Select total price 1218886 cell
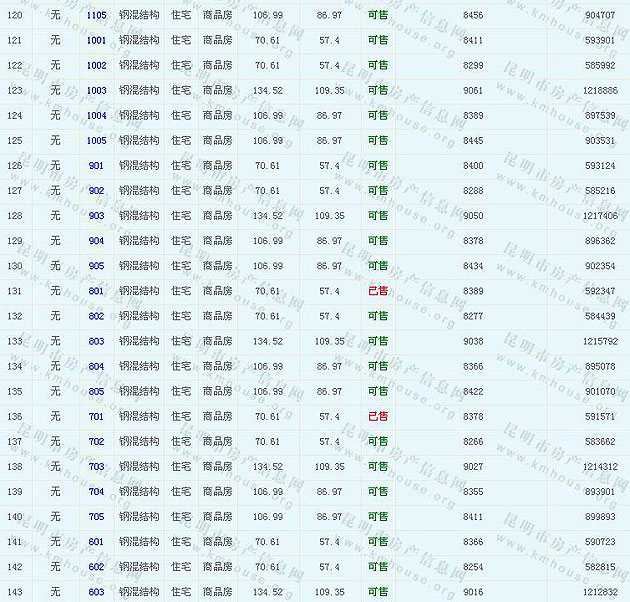 (600, 91)
